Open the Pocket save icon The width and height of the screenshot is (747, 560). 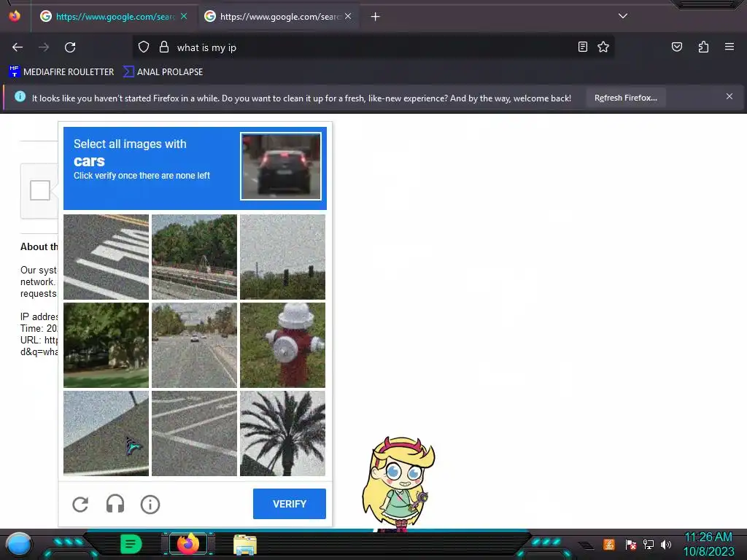[x=676, y=47]
